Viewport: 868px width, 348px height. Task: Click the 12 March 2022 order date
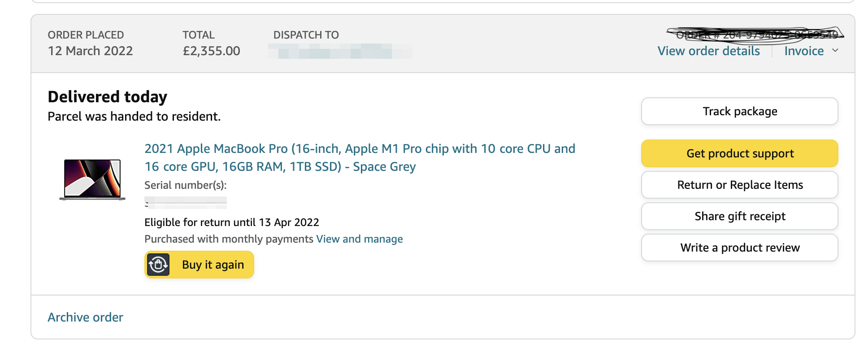click(x=90, y=51)
